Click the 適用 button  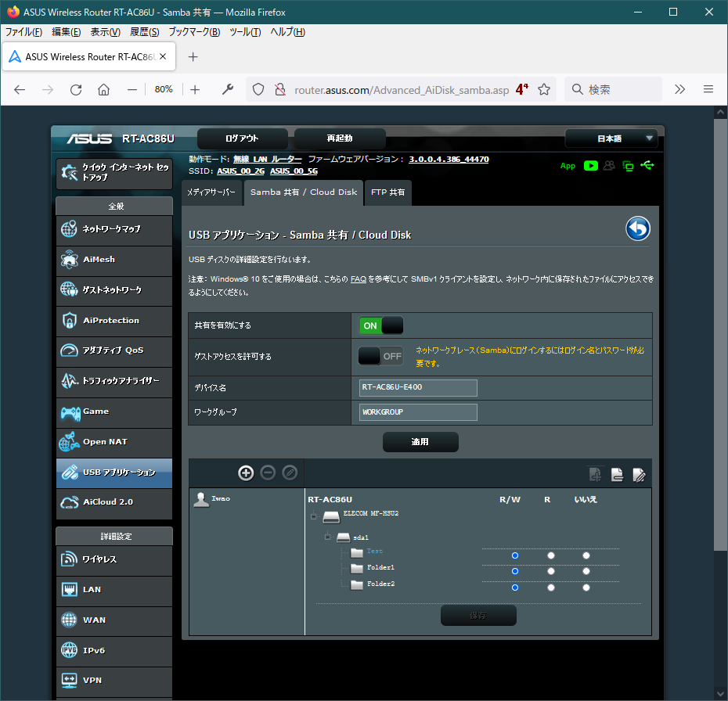pos(420,442)
